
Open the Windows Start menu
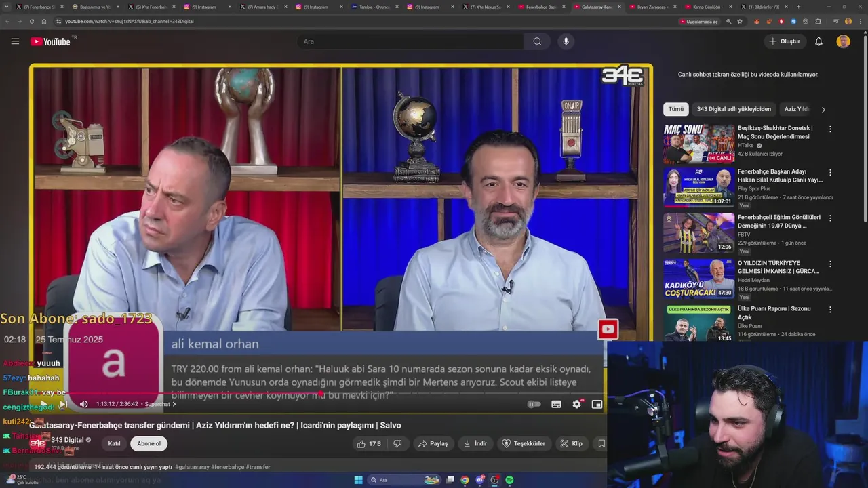click(x=358, y=480)
